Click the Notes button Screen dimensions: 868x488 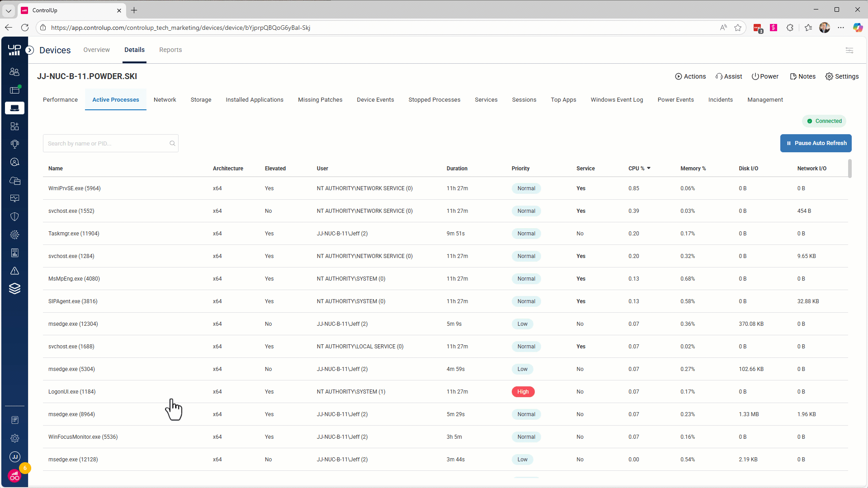coord(802,76)
